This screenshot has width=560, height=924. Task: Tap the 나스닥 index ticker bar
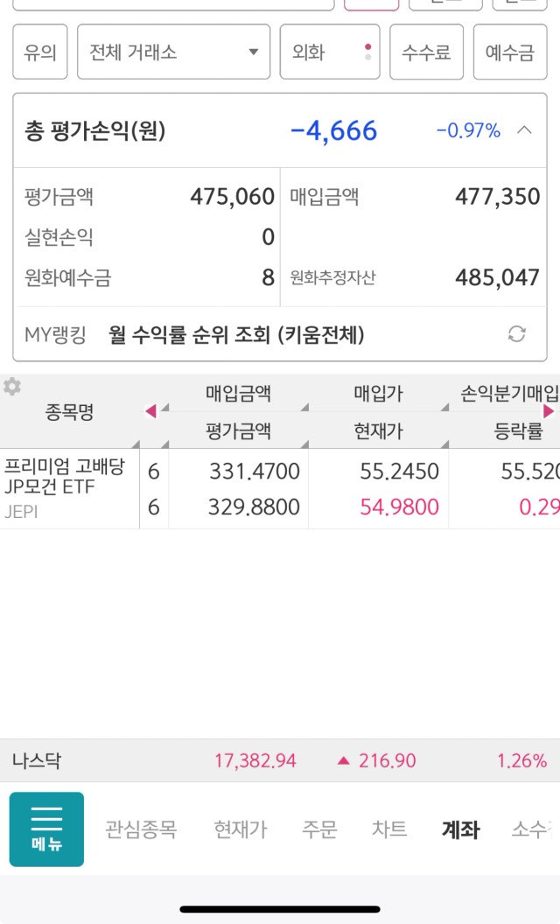point(280,760)
